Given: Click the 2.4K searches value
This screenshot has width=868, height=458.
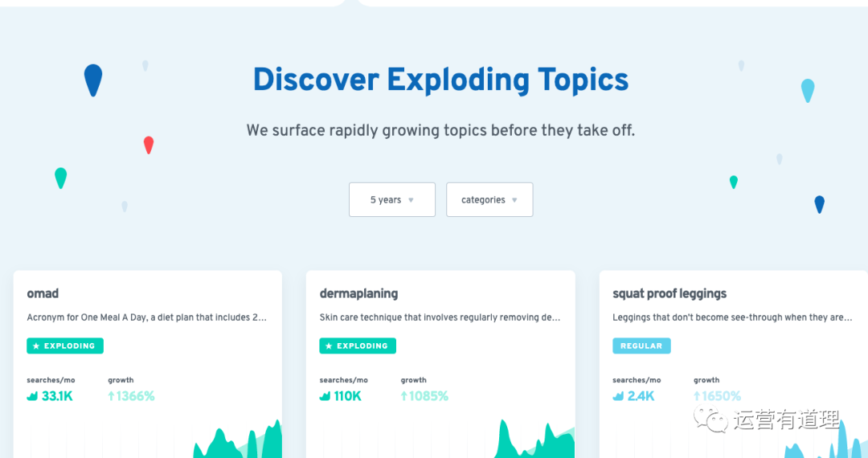Looking at the screenshot, I should pos(641,396).
